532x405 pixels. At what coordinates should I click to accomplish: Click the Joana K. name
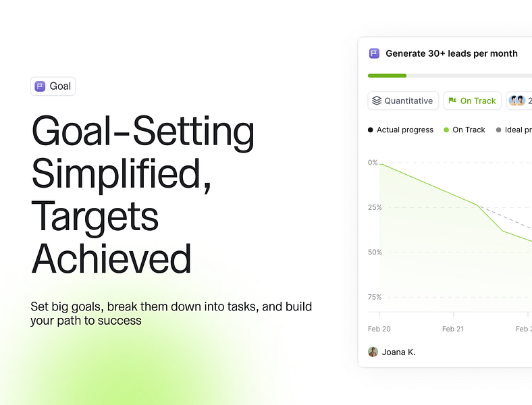click(x=398, y=352)
